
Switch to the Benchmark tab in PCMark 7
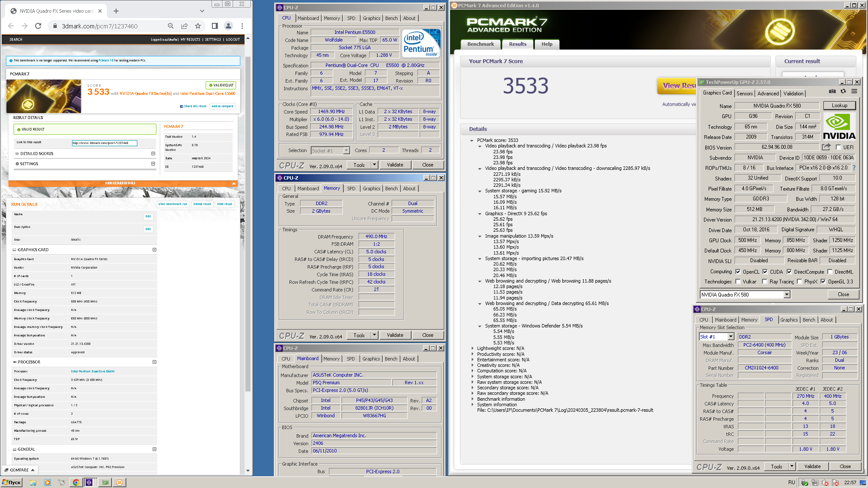tap(481, 44)
